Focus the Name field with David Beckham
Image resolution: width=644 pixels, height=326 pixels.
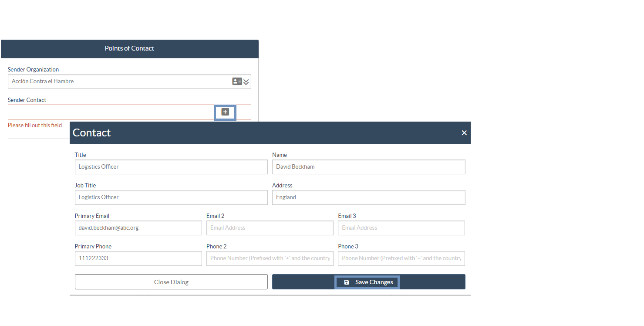pos(368,167)
